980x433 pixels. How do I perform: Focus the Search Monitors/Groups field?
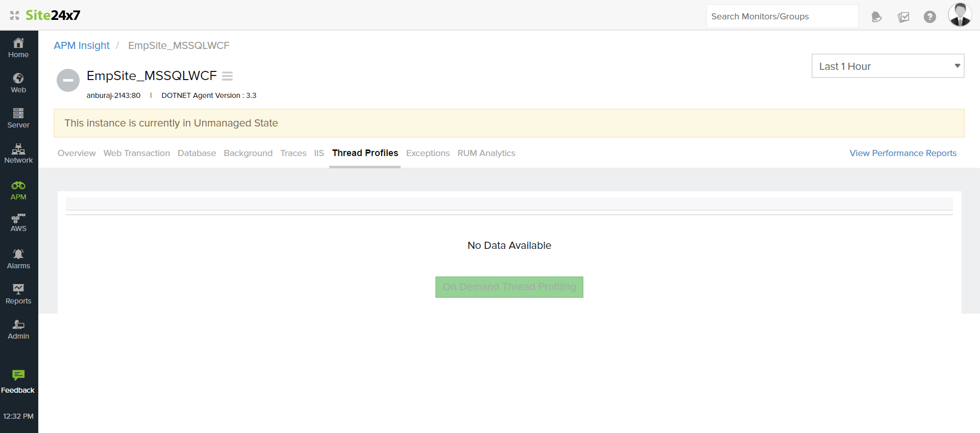pos(781,17)
